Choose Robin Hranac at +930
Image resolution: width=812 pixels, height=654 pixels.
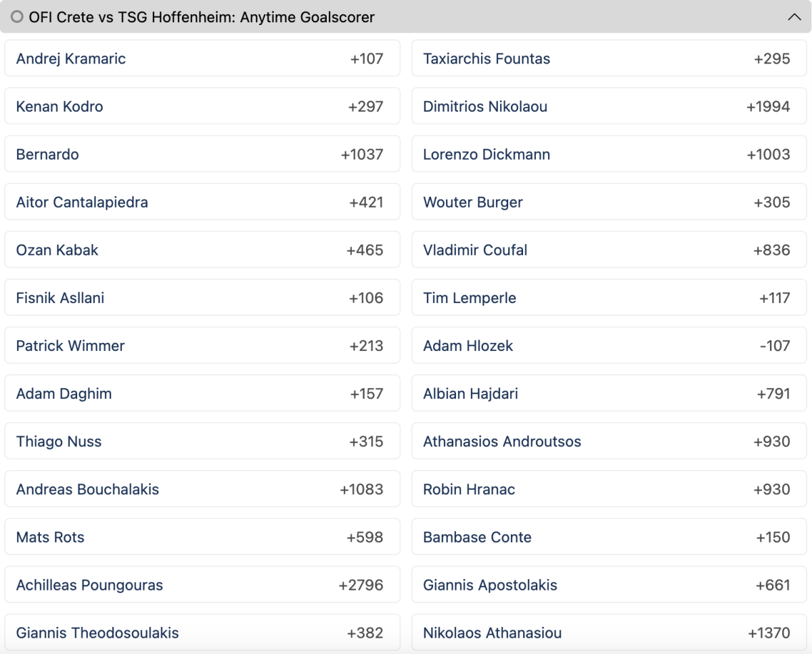point(609,489)
